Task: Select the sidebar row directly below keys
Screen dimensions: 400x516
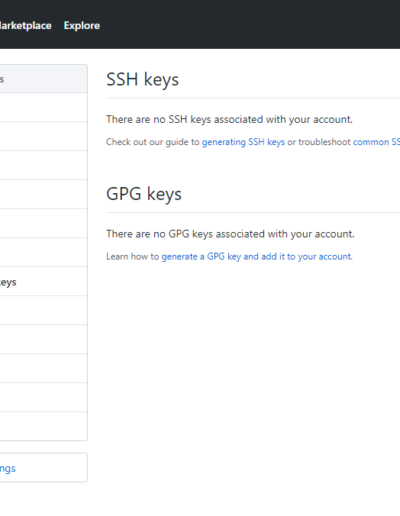Action: 44,310
